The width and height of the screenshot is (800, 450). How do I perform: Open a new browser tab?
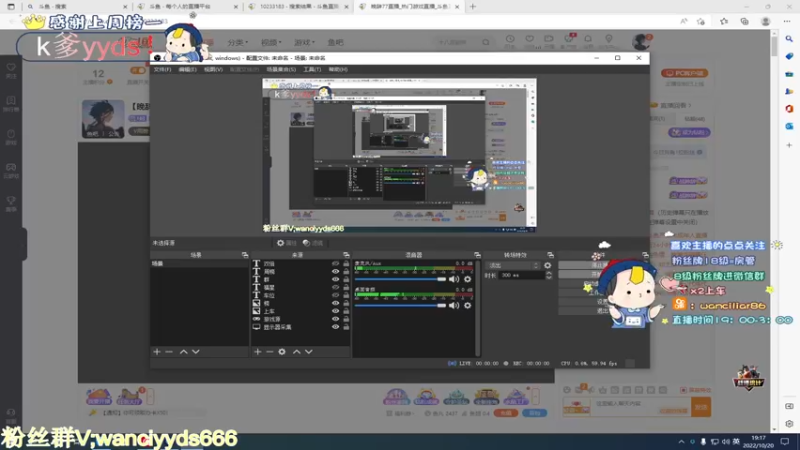pos(472,7)
